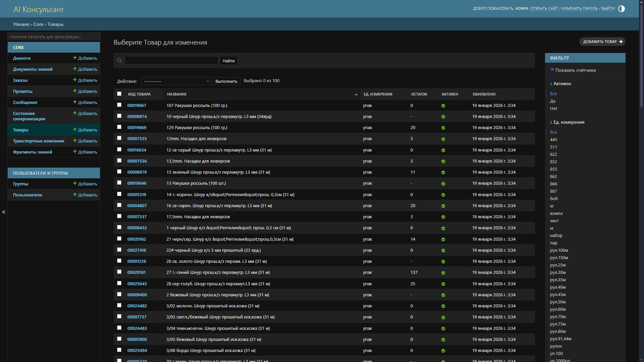The image size is (644, 362).
Task: Click the plus icon beside Диалоги
Action: 75,58
